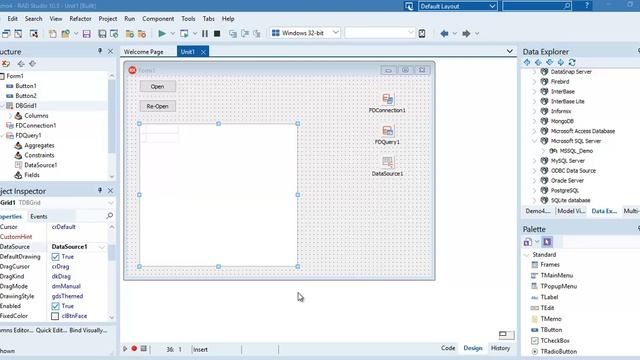Viewport: 640px width, 360px height.
Task: Select TCheckBox in the Palette
Action: pos(555,341)
